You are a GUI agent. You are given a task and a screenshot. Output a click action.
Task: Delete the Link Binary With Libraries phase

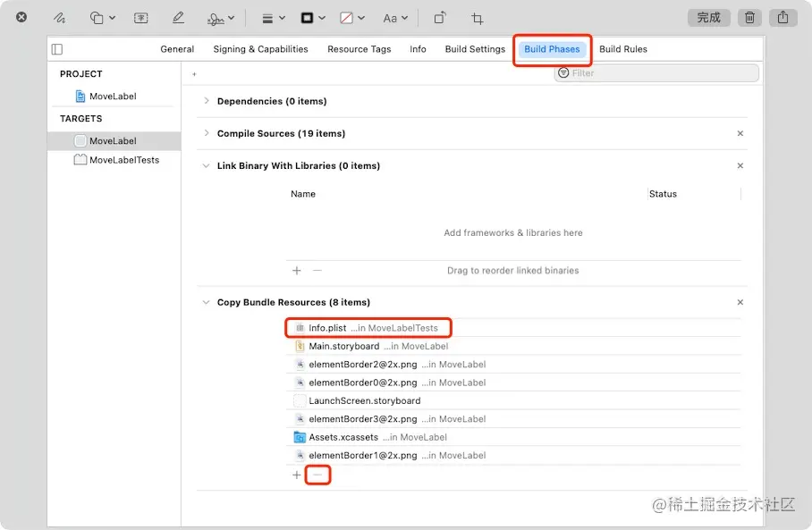(740, 165)
